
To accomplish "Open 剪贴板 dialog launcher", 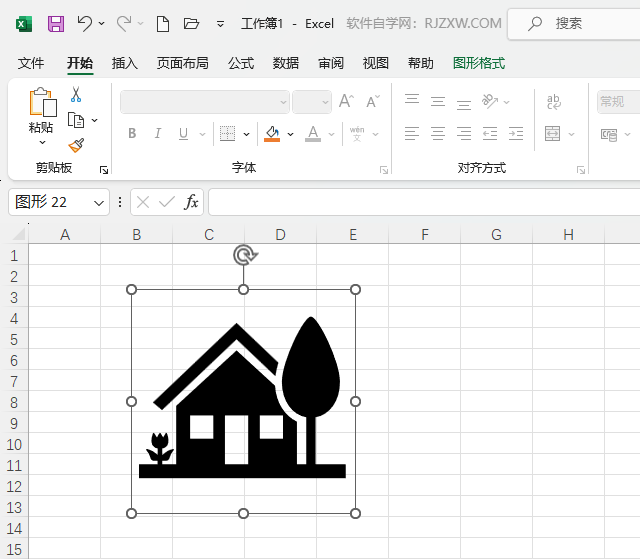I will coord(104,170).
